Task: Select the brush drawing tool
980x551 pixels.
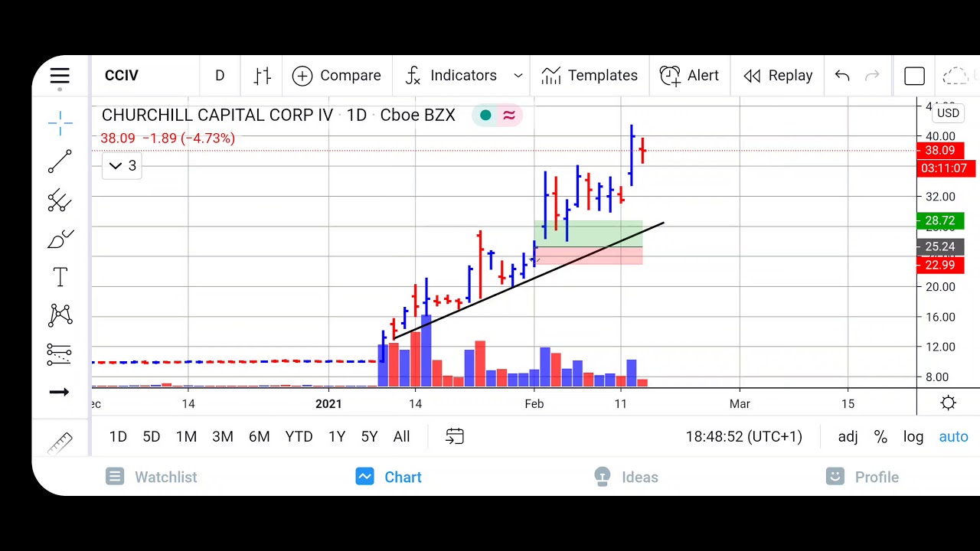Action: click(x=60, y=240)
